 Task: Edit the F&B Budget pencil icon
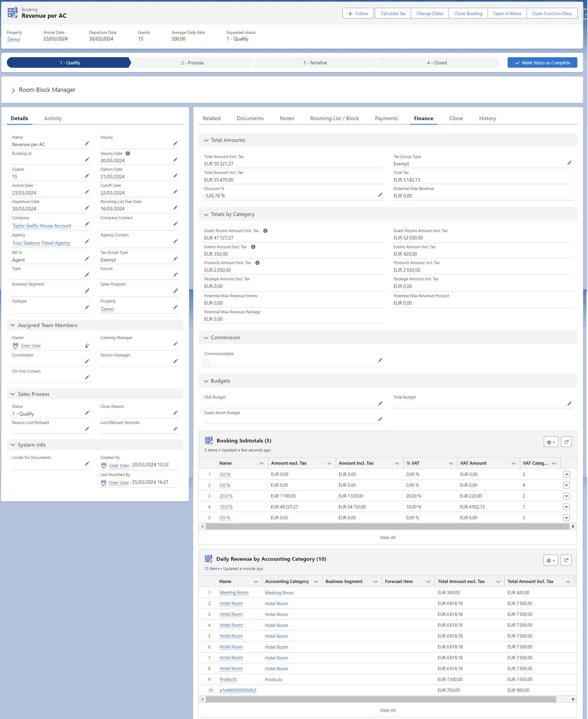[380, 404]
